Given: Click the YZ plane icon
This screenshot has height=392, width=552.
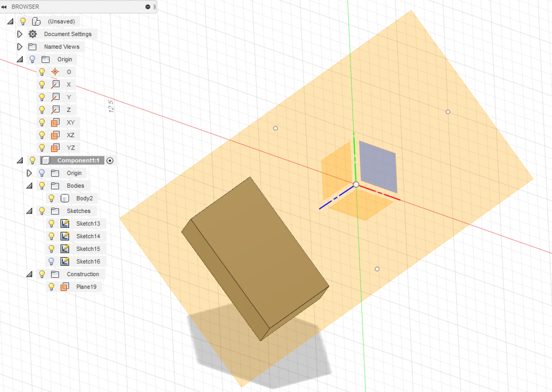Looking at the screenshot, I should point(55,148).
